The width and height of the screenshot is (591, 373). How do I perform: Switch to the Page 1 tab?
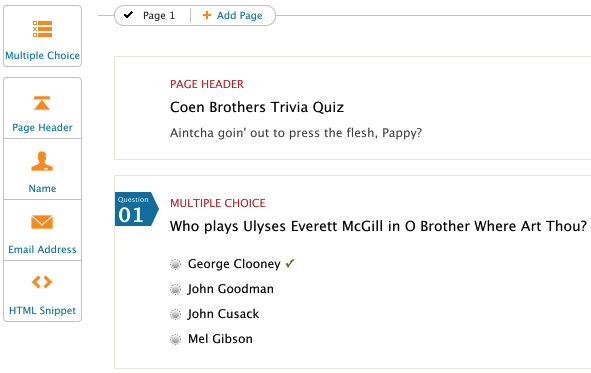(x=152, y=15)
